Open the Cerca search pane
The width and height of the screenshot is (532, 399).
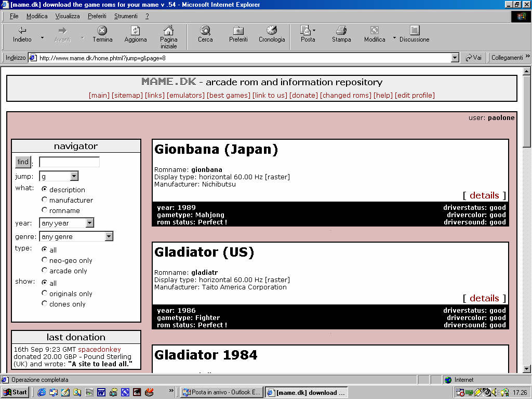point(205,34)
